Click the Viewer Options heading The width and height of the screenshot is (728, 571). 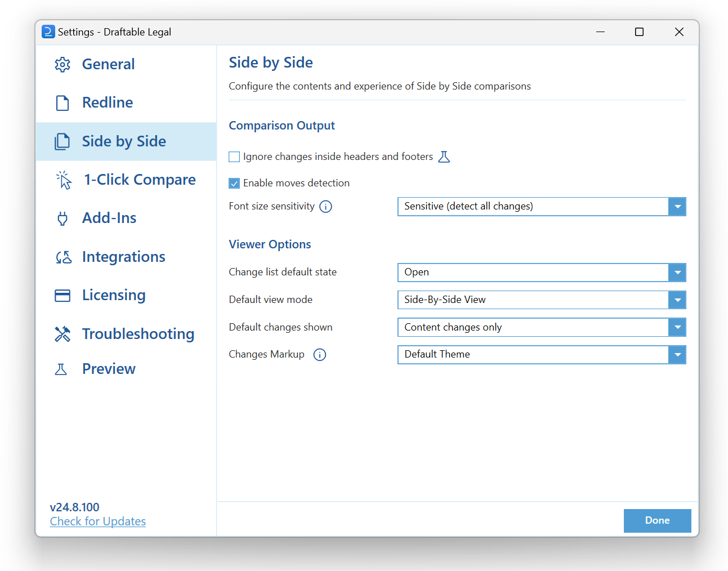coord(270,244)
